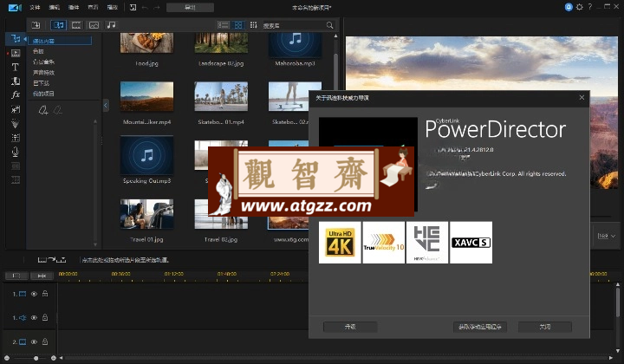Open the Voice-Over microphone room
Screen dimensions: 624x364
[15, 152]
